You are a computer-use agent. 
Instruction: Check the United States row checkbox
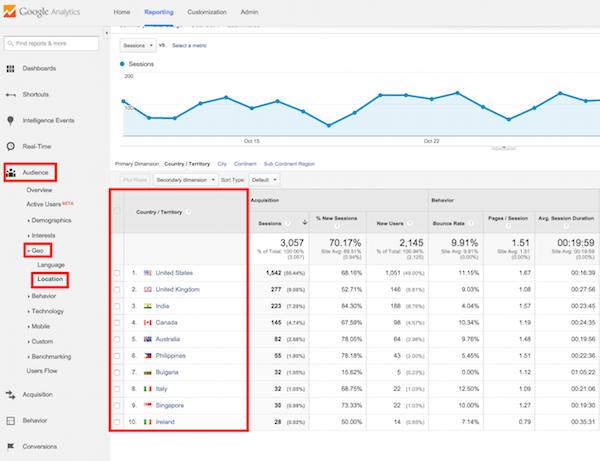118,272
